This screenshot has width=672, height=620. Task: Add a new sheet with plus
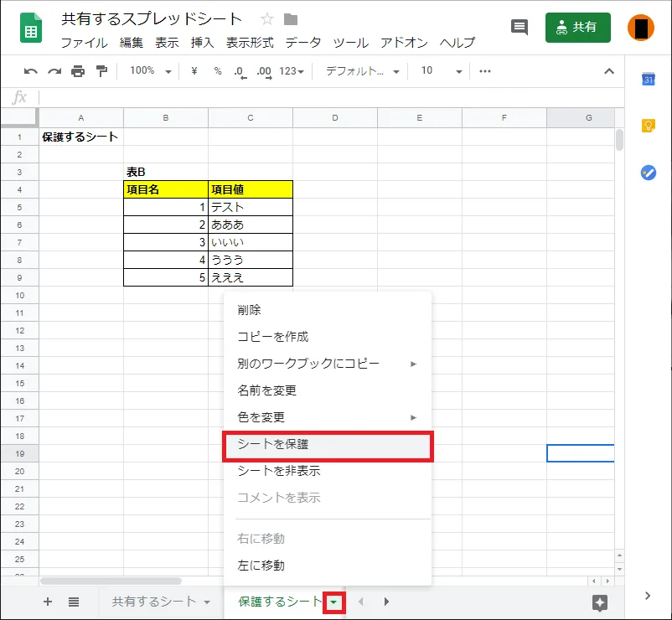pos(48,602)
